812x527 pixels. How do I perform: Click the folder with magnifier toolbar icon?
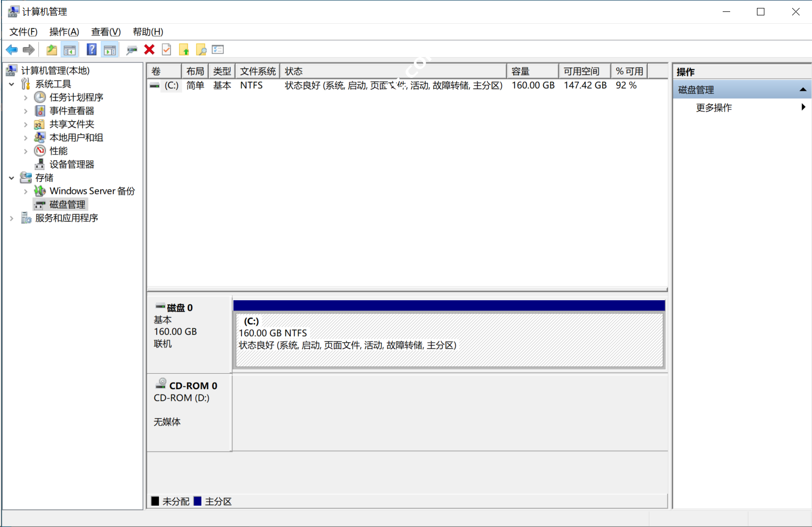point(201,50)
